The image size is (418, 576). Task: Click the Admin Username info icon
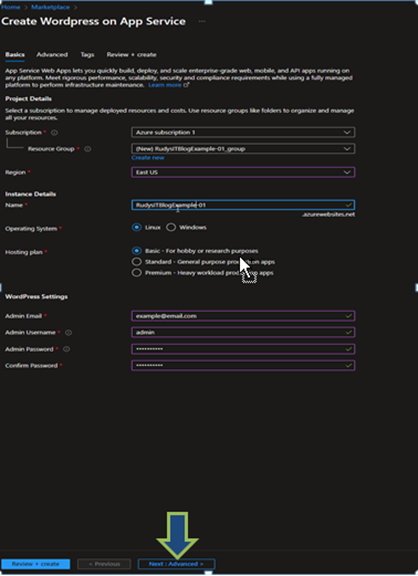(x=68, y=332)
